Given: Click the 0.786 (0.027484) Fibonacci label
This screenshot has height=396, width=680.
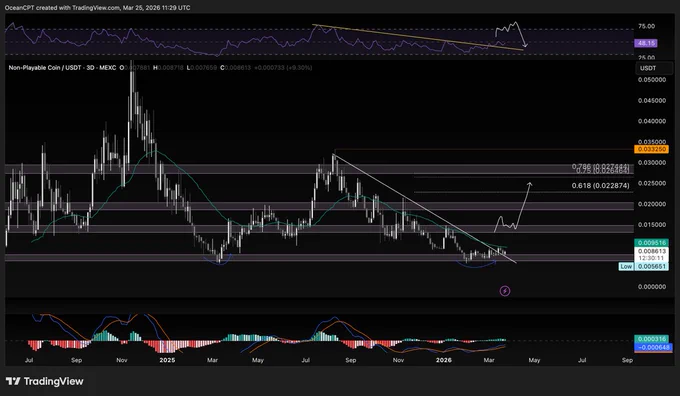Looking at the screenshot, I should pyautogui.click(x=600, y=166).
